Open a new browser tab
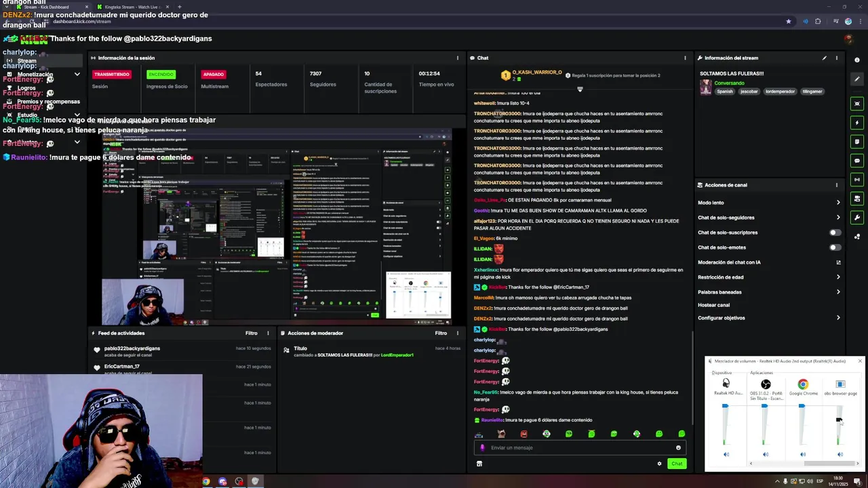868x488 pixels. (x=179, y=7)
